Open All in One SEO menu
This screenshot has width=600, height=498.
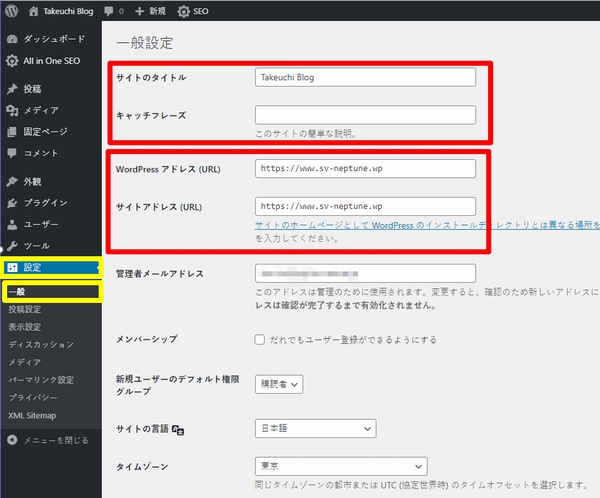point(52,60)
